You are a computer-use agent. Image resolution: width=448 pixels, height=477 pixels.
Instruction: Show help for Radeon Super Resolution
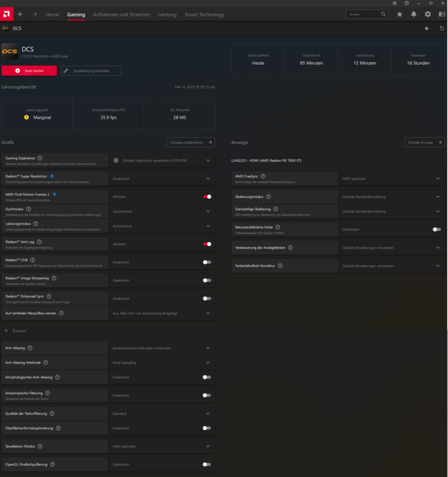click(x=52, y=176)
